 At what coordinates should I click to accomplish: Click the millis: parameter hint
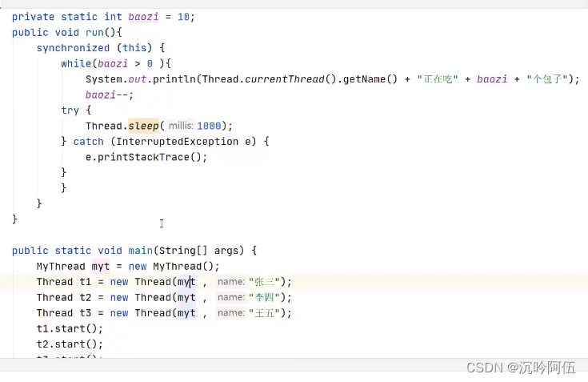point(181,126)
